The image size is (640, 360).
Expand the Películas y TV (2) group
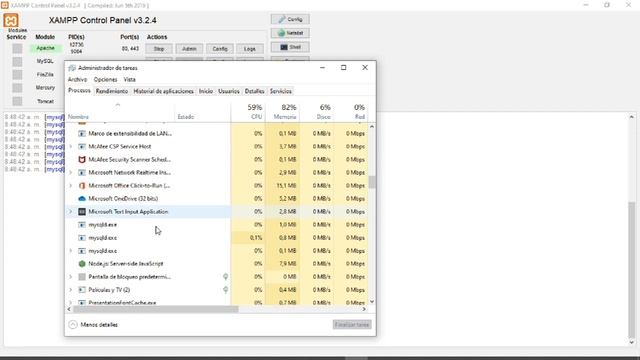(71, 290)
